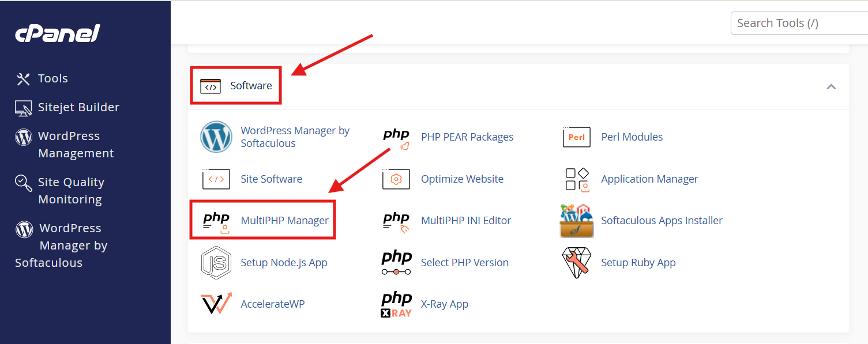Go to WordPress Management in sidebar
868x344 pixels.
76,145
